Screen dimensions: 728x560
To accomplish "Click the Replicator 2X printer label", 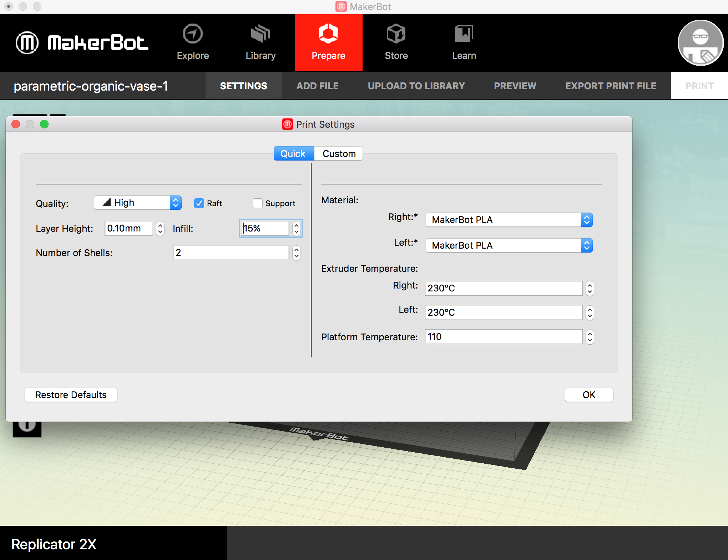I will 54,544.
